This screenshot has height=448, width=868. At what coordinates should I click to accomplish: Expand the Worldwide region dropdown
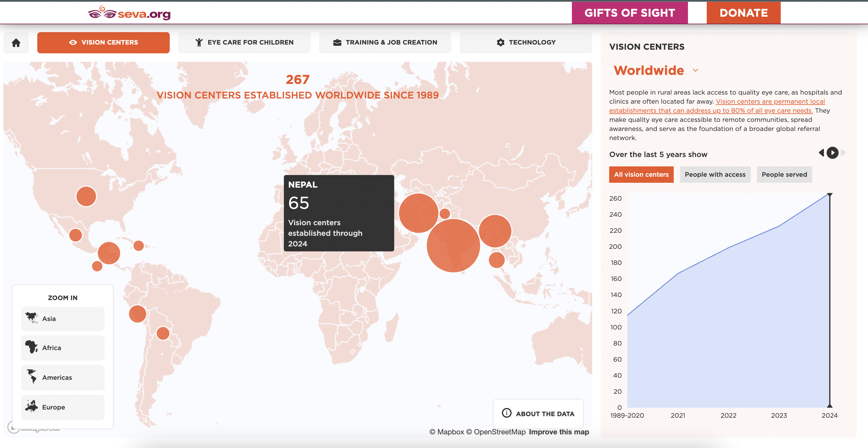[x=696, y=70]
